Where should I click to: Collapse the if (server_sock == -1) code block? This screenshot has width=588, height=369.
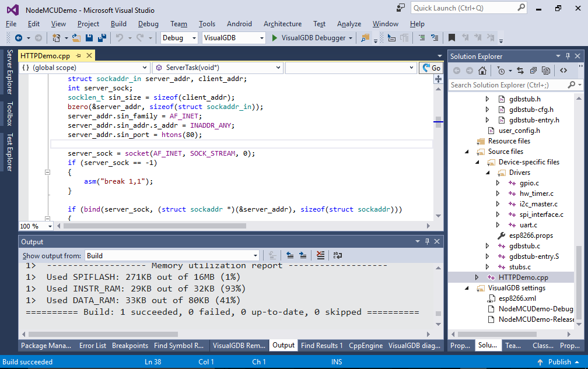(48, 173)
